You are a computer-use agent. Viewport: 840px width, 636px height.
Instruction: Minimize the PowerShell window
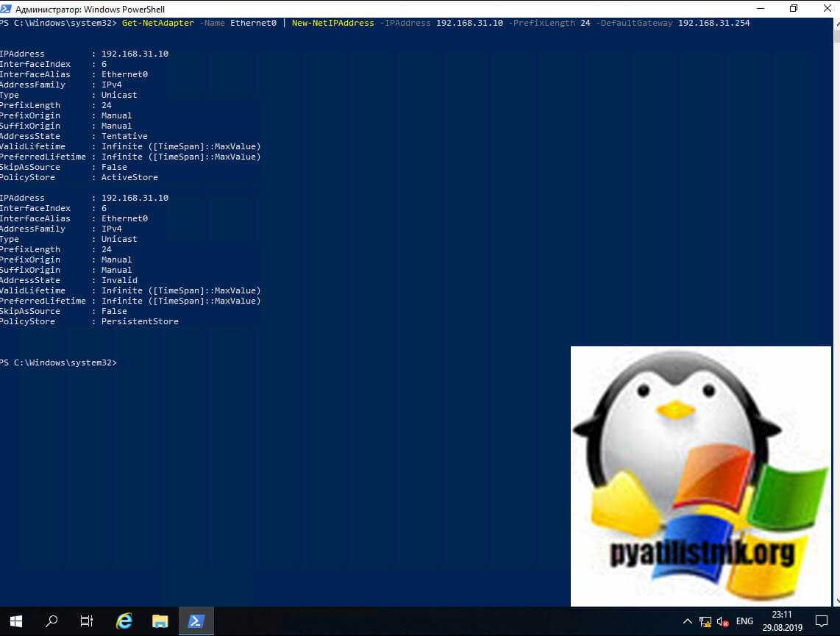coord(759,9)
